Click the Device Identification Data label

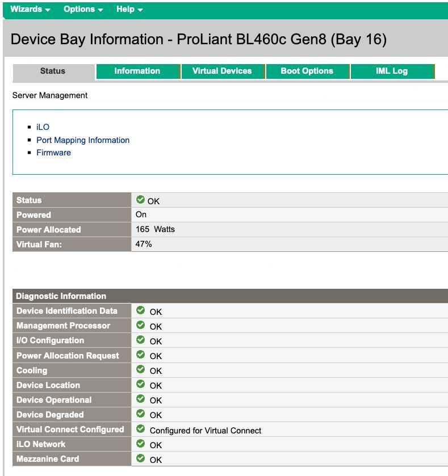point(67,311)
